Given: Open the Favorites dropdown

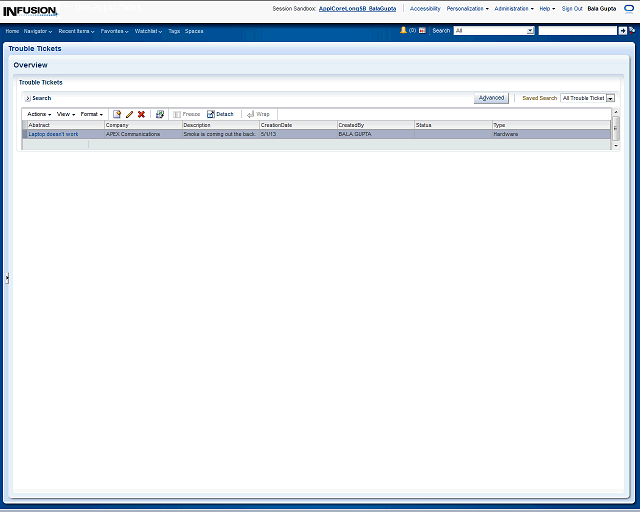Looking at the screenshot, I should 114,31.
